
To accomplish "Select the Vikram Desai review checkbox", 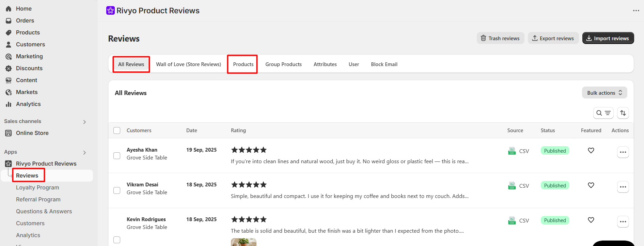I will click(117, 190).
